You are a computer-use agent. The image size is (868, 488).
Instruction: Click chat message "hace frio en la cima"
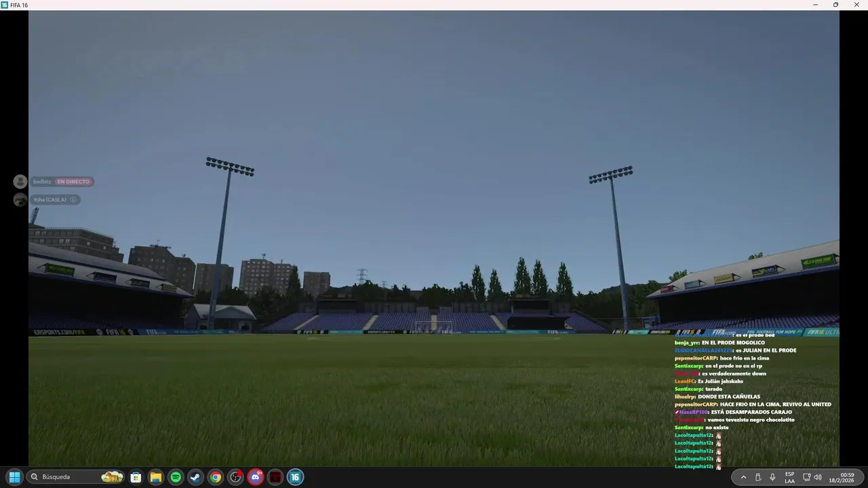(745, 358)
